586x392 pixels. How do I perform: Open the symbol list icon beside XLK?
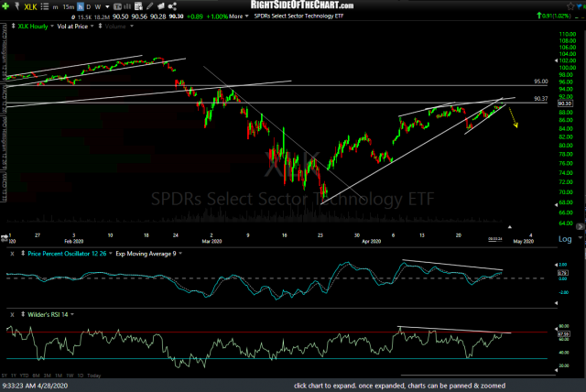46,7
